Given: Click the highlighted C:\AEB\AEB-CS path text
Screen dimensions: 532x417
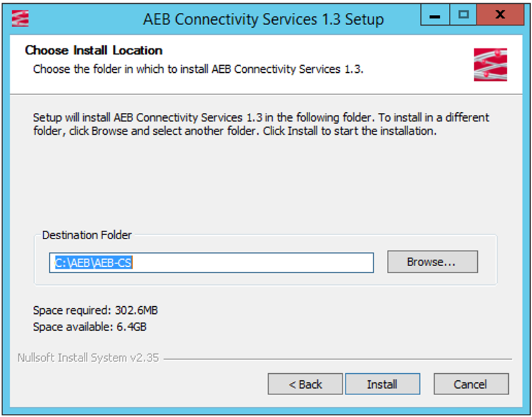Looking at the screenshot, I should [x=94, y=262].
